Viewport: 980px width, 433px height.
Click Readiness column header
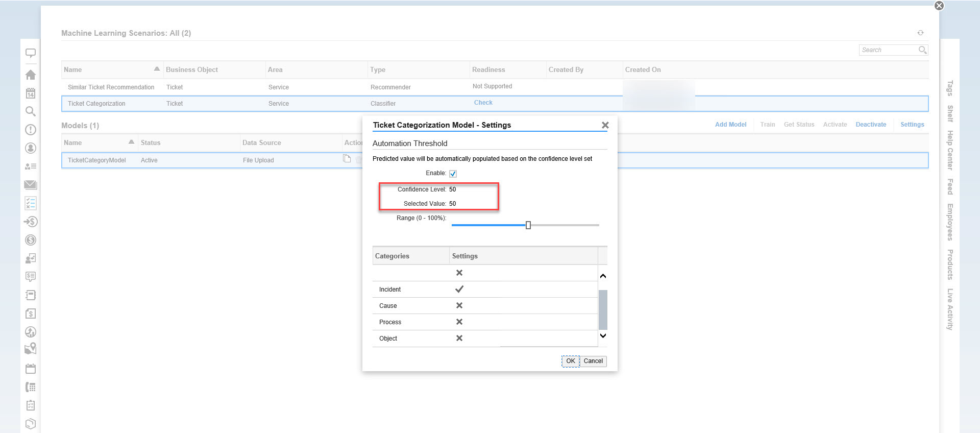507,70
